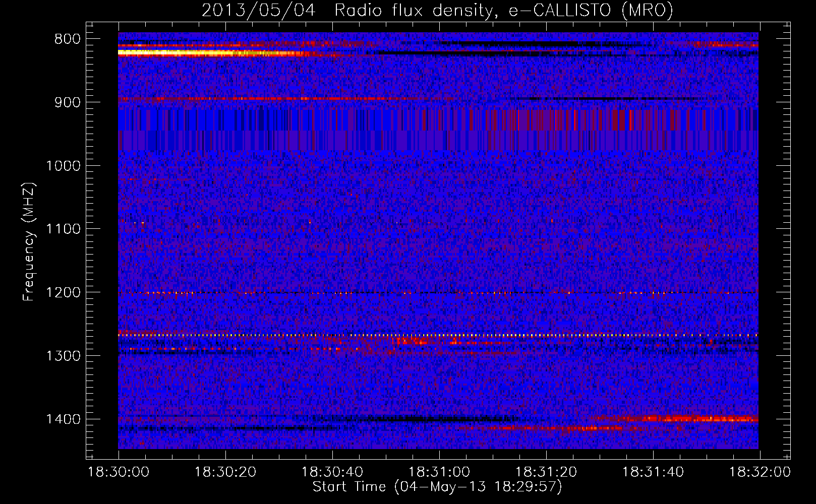Click the 18:31:00 time tick label
The height and width of the screenshot is (504, 816).
tap(439, 472)
